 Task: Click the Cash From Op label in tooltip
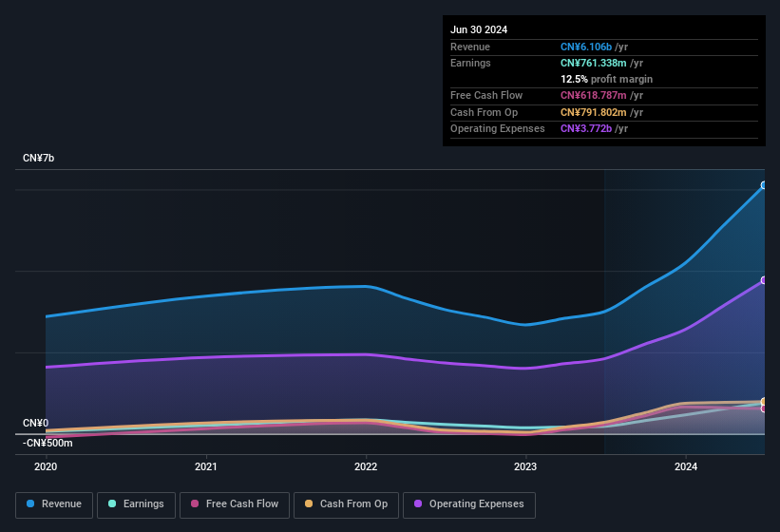[x=484, y=112]
